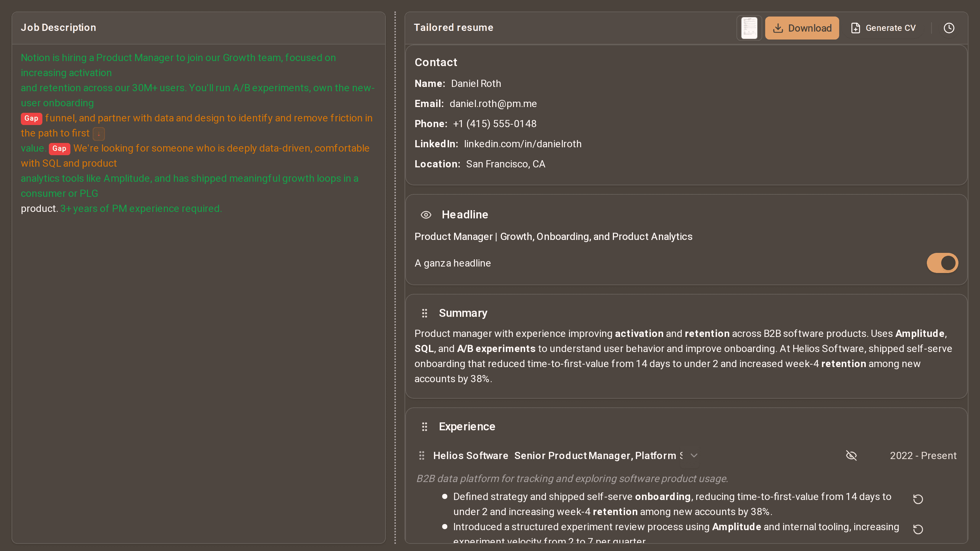Click the Download button
This screenshot has height=551, width=980.
coord(801,28)
